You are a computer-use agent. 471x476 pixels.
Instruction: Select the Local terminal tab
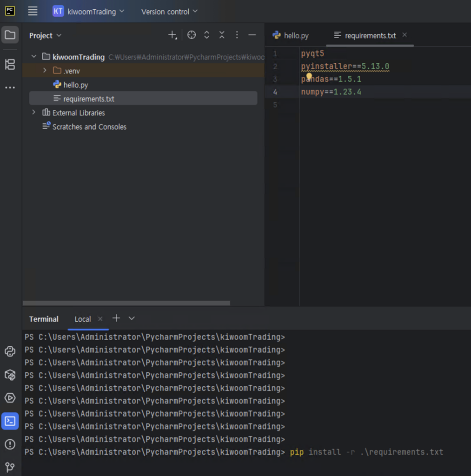tap(83, 319)
